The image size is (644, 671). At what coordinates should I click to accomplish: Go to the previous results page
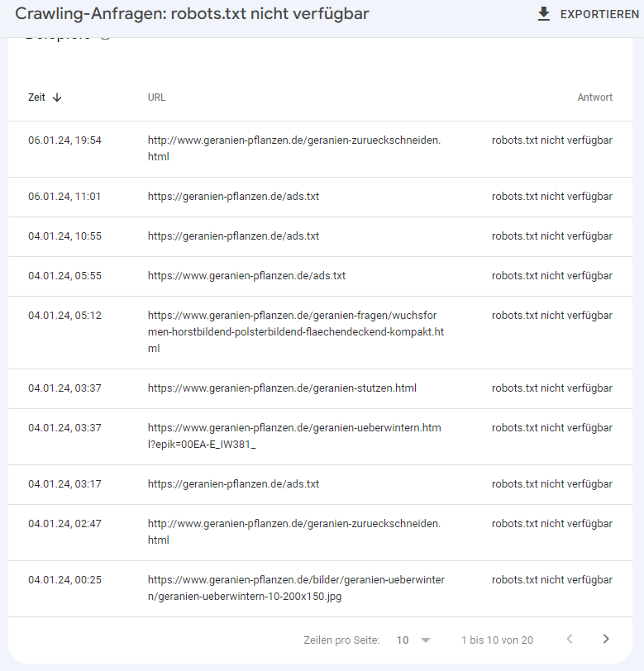(570, 639)
